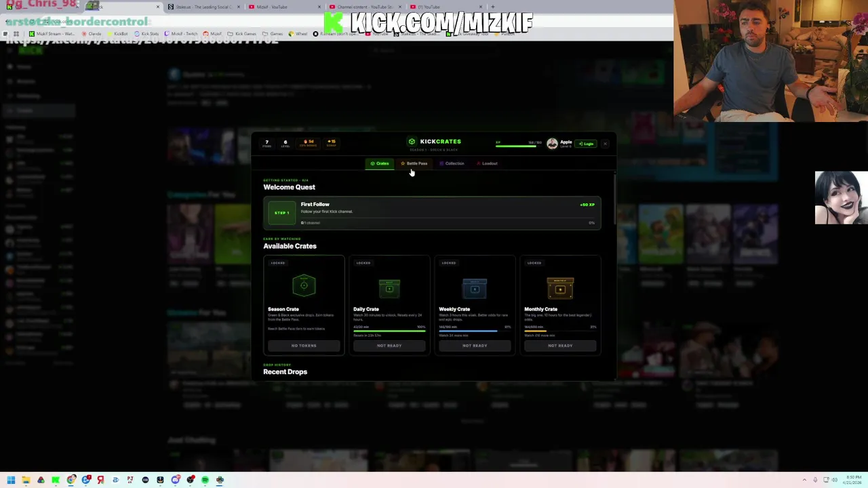Viewport: 868px width, 488px height.
Task: Click the gold Monthly Crate chest icon
Action: tap(560, 288)
